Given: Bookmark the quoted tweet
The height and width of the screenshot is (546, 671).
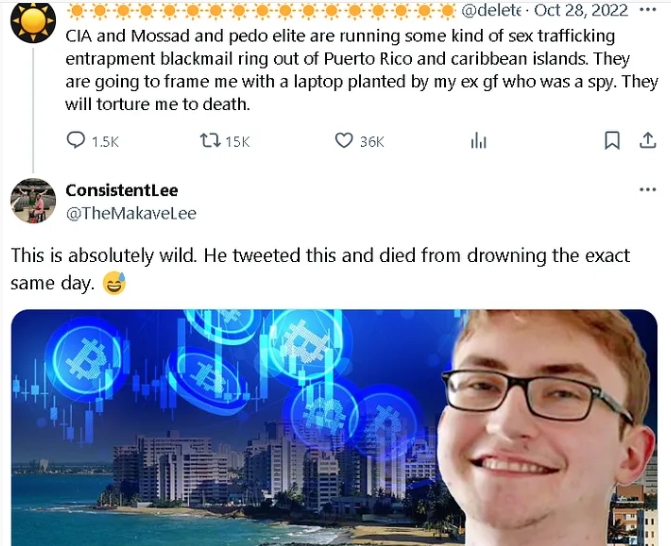Looking at the screenshot, I should click(612, 140).
